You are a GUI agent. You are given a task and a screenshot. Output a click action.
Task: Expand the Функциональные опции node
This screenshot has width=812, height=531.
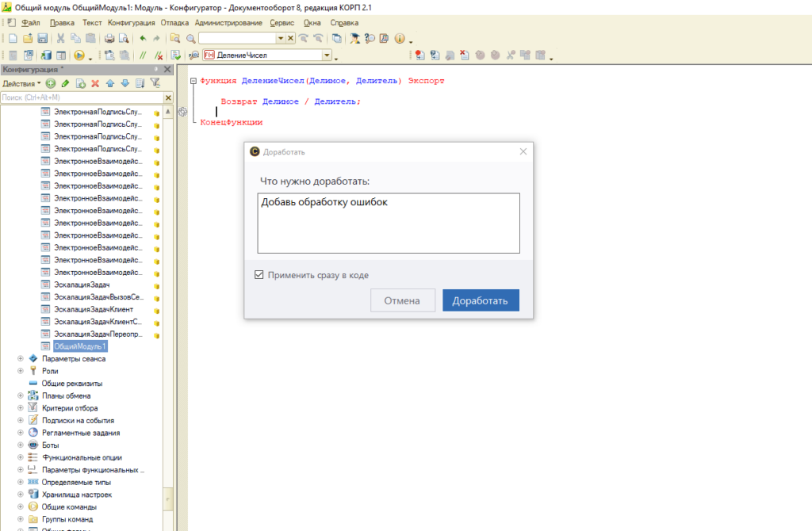pos(20,457)
